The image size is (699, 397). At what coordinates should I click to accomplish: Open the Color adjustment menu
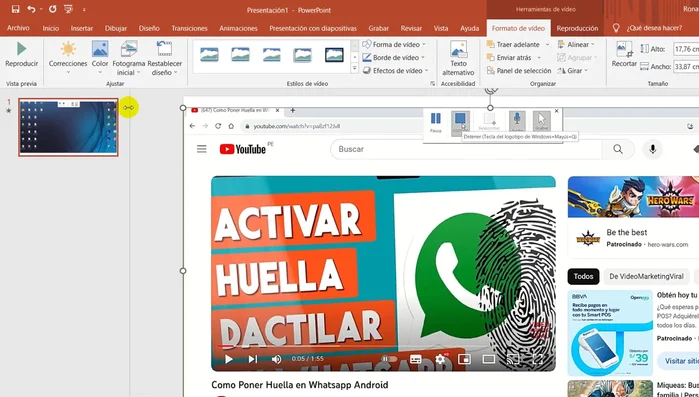click(x=100, y=58)
